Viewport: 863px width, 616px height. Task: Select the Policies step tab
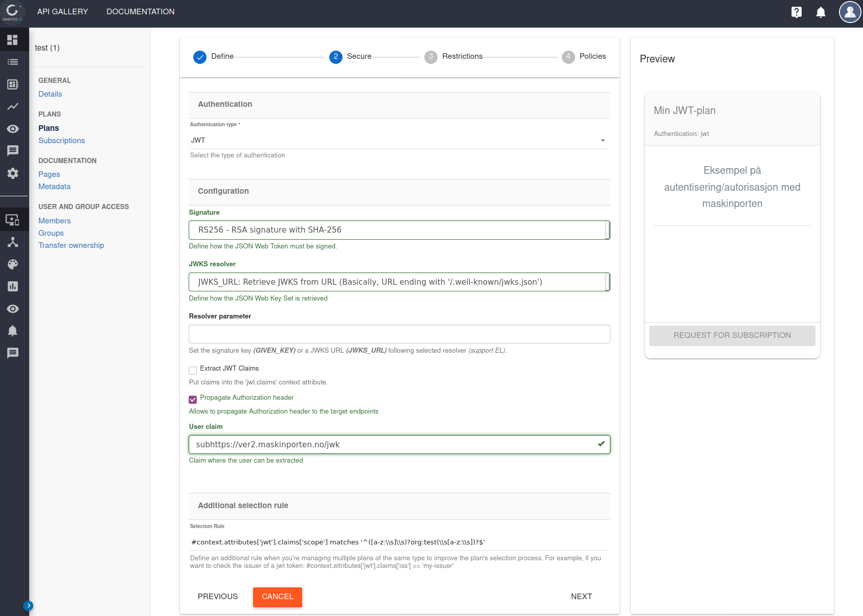tap(584, 56)
